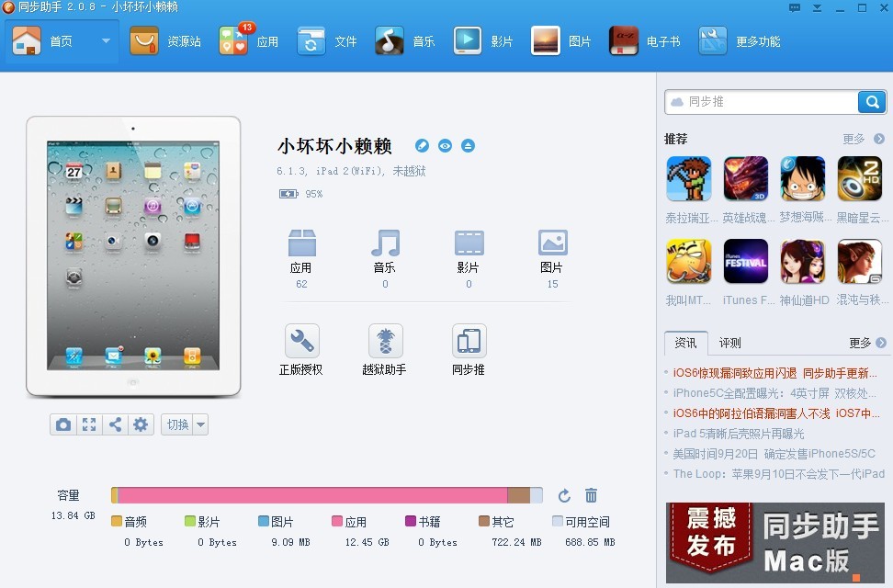This screenshot has width=893, height=588.
Task: Click the 切换 switch button
Action: tap(177, 424)
